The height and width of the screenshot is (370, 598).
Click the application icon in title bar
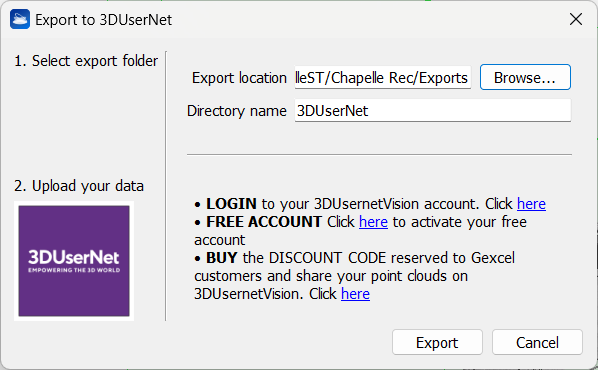tap(20, 19)
